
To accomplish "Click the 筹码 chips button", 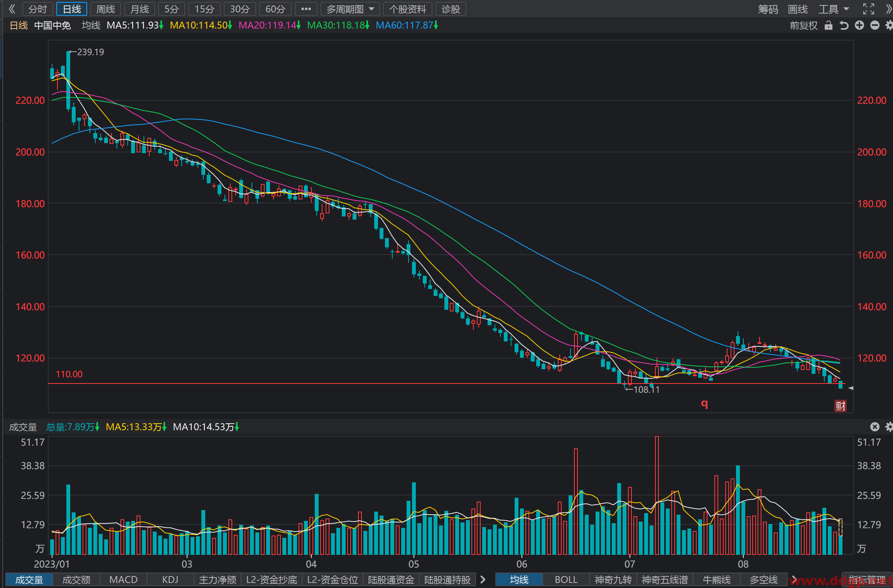I will (x=768, y=9).
